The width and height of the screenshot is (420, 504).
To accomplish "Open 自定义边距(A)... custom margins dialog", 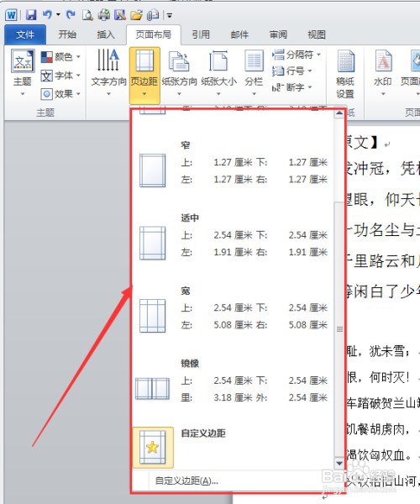I will coord(186,480).
